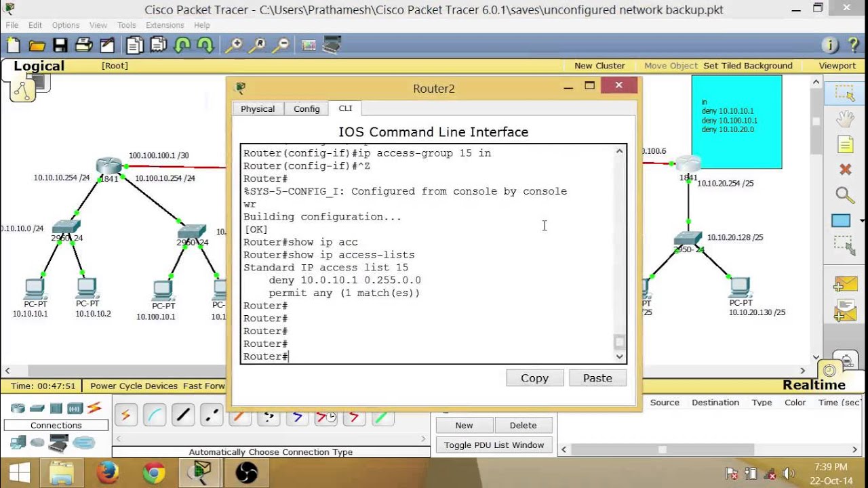This screenshot has height=488, width=868.
Task: Open the drawing shape dropdown arrow
Action: [862, 220]
